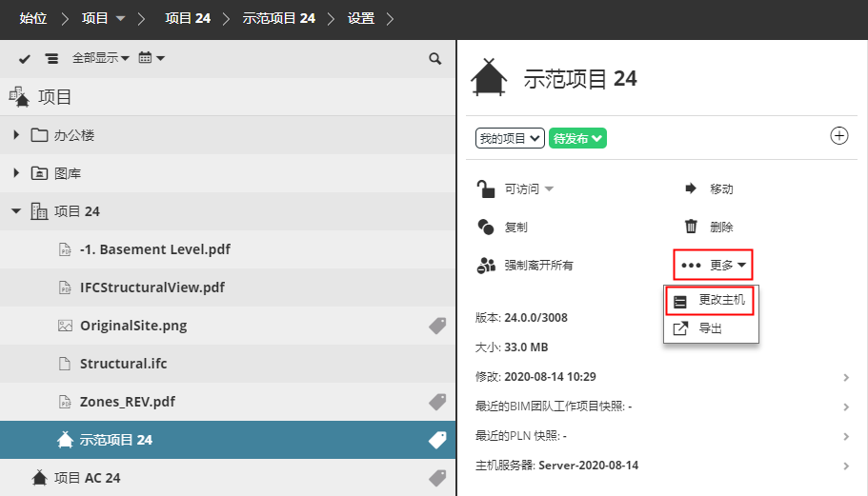
Task: Click 强制离开所有 users action
Action: 525,266
